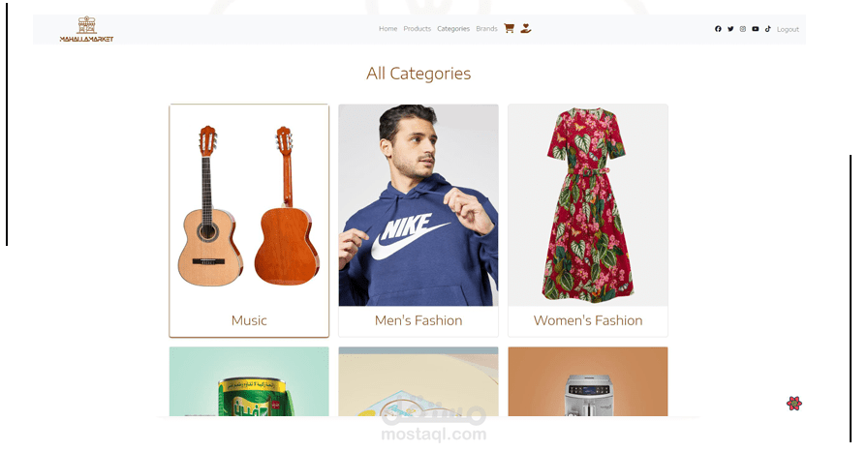The height and width of the screenshot is (452, 868).
Task: Open the flower devtools floating icon
Action: [x=794, y=404]
